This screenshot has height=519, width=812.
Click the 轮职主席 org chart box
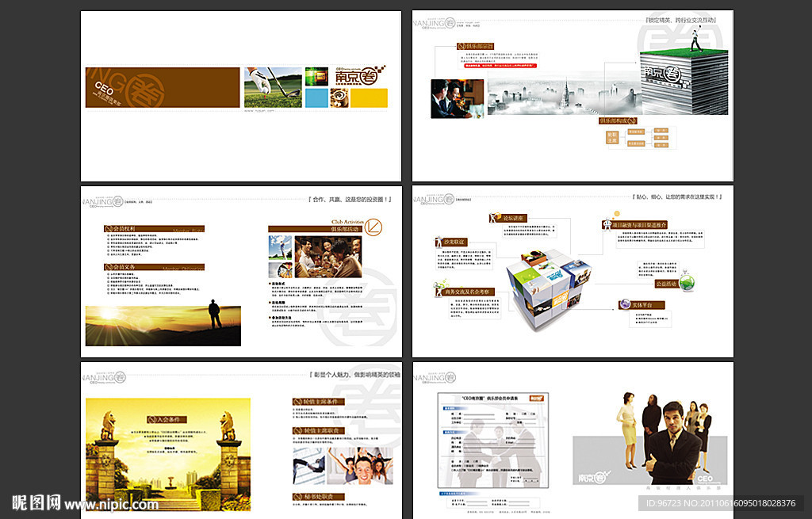pos(612,138)
